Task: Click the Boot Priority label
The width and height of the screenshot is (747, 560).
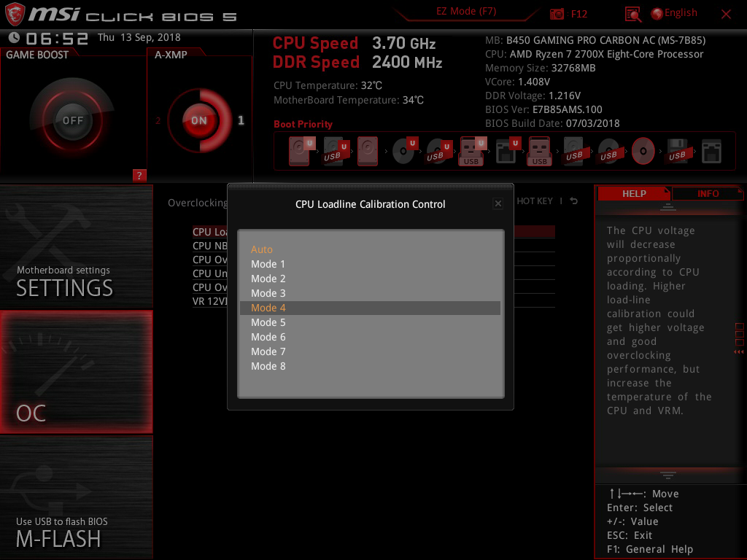Action: click(303, 124)
